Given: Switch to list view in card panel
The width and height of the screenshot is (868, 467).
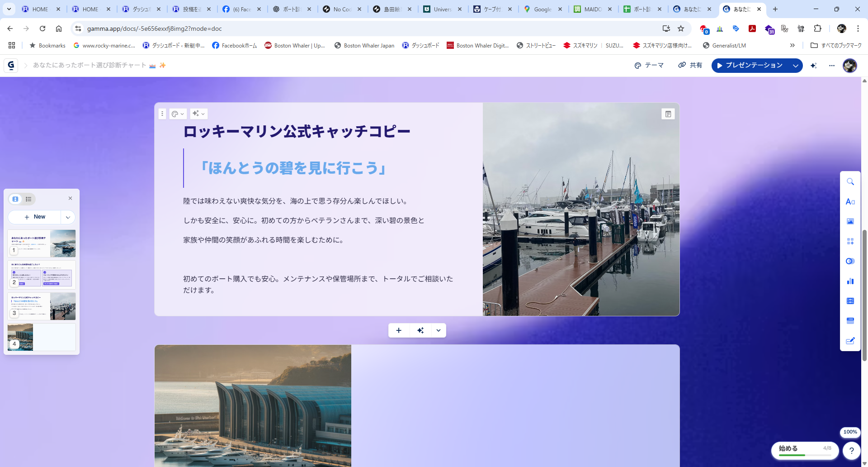Looking at the screenshot, I should (28, 199).
